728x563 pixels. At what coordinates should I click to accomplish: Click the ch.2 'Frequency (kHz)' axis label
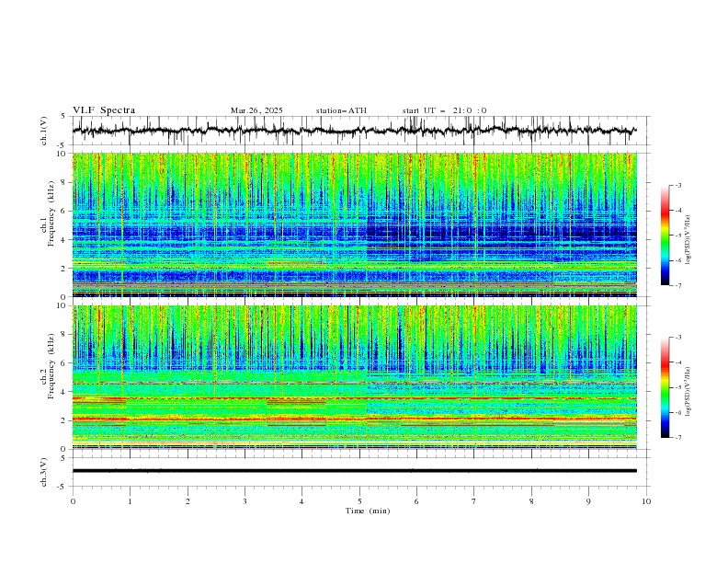coord(51,366)
